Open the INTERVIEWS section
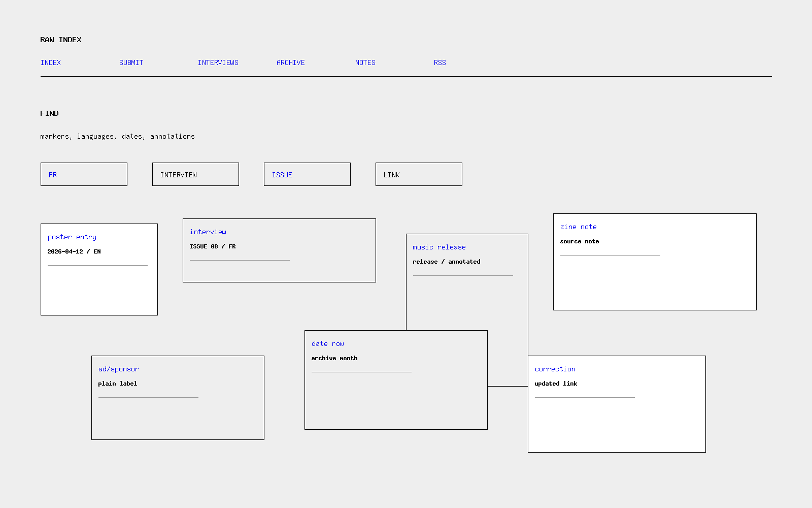 218,62
